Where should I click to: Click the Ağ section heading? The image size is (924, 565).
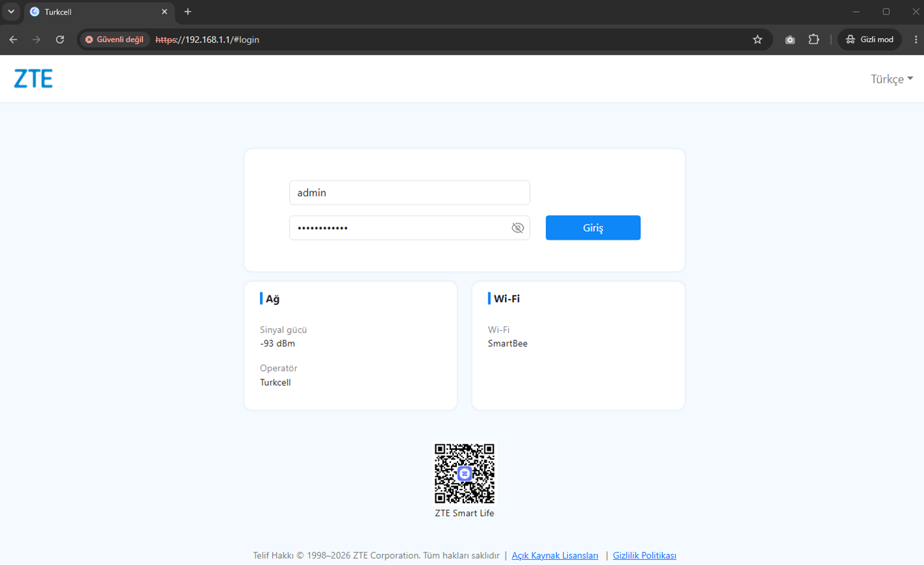(273, 299)
